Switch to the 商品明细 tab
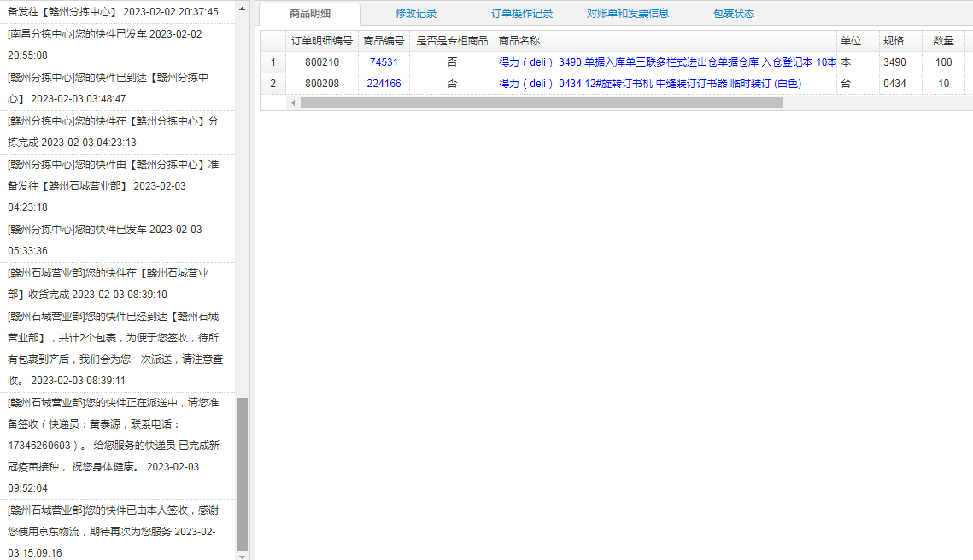The height and width of the screenshot is (560, 973). click(309, 14)
